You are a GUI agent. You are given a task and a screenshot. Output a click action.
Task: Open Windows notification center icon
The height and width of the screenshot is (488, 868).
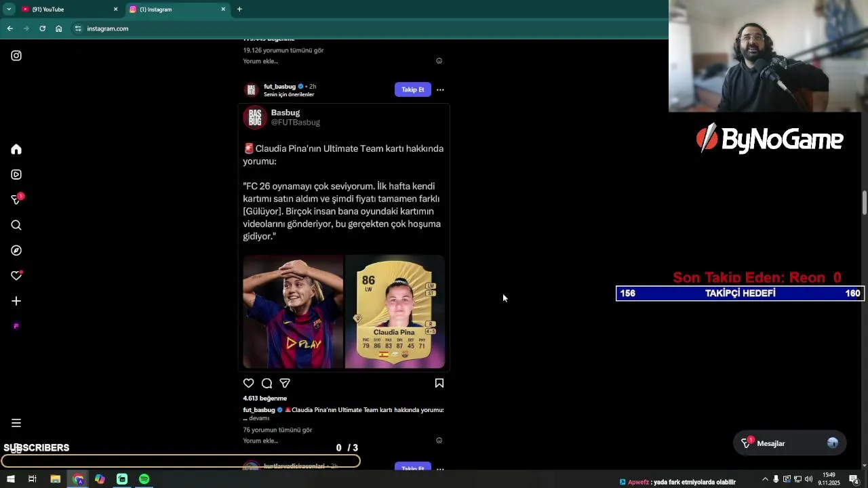[x=854, y=479]
